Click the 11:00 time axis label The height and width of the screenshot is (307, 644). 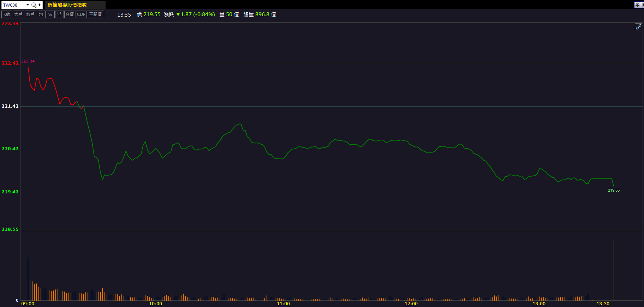point(284,304)
